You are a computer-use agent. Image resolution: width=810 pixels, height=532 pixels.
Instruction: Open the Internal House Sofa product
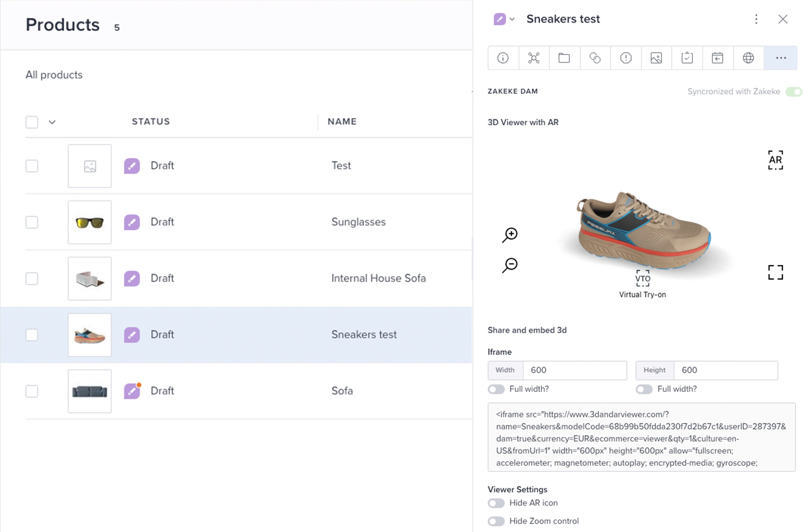tap(378, 278)
